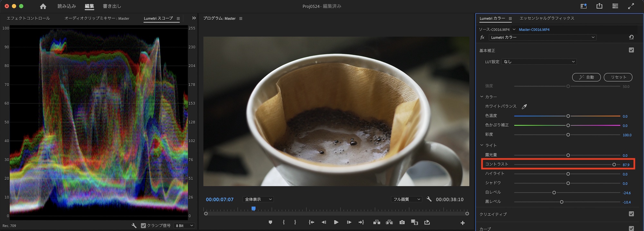The height and width of the screenshot is (231, 644).
Task: Click the リセット button
Action: point(618,77)
